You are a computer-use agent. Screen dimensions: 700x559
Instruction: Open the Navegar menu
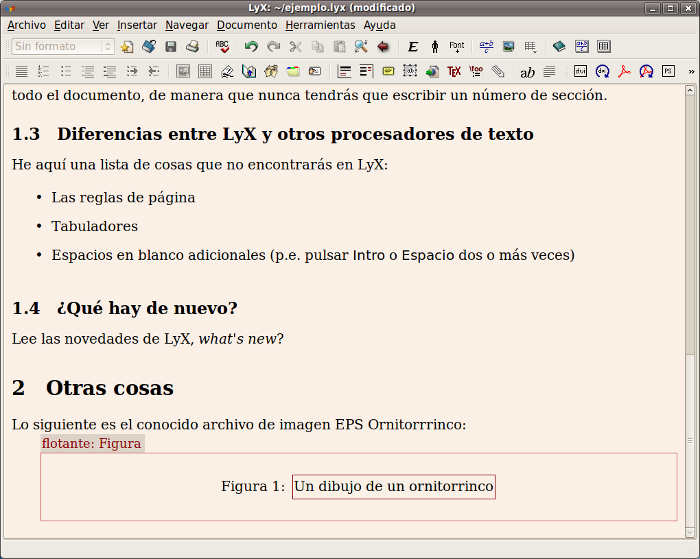(x=187, y=25)
